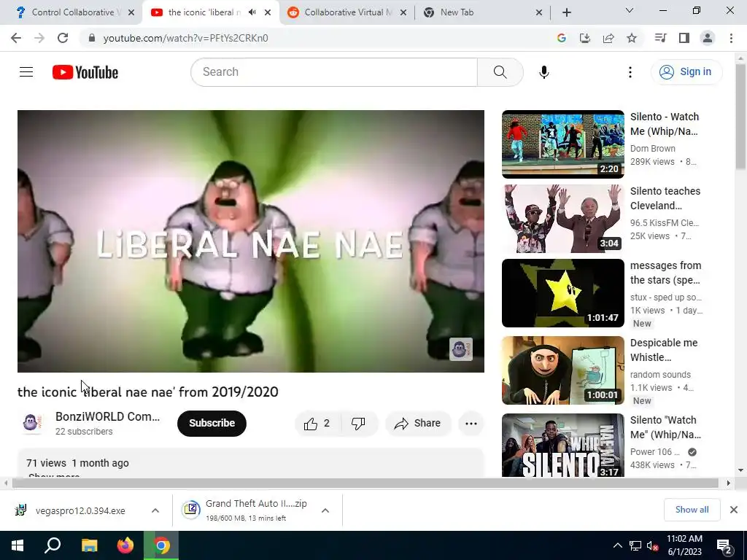
Task: Toggle the Chrome side panel
Action: 684,38
